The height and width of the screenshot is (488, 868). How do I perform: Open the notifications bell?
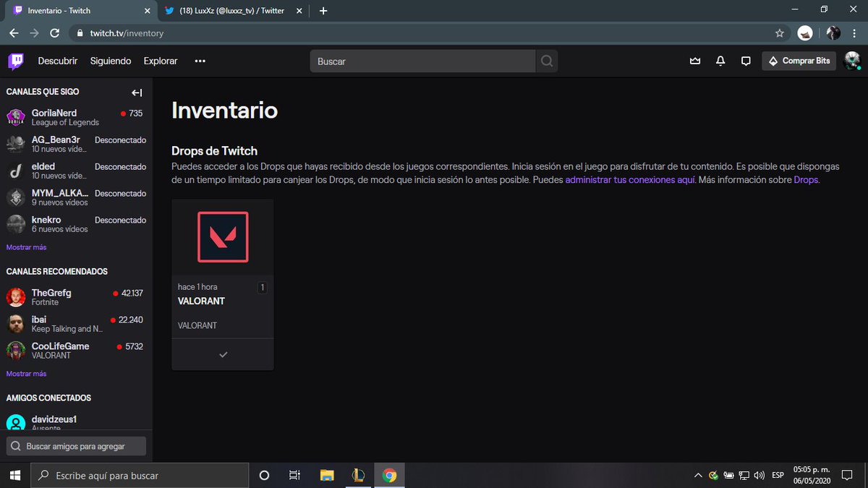(720, 61)
